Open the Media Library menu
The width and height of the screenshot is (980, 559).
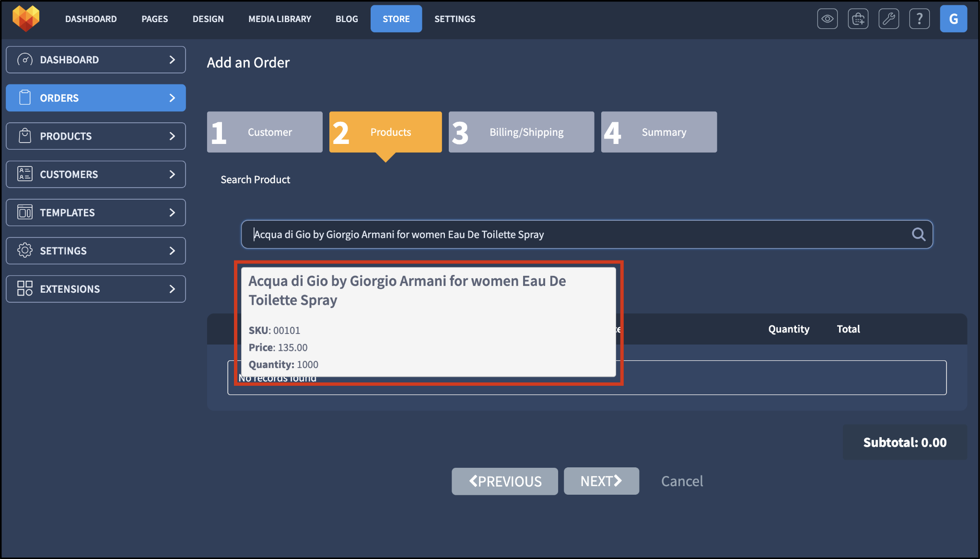[280, 19]
